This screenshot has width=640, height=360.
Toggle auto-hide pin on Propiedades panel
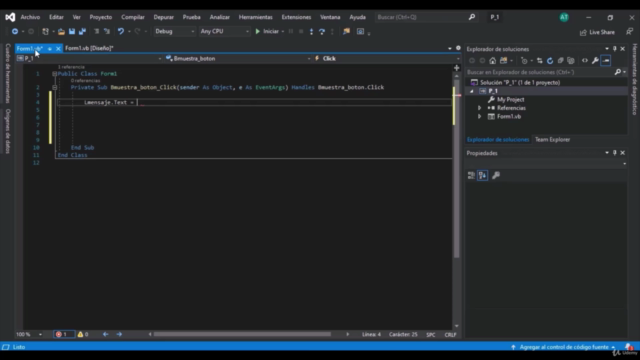pos(615,153)
